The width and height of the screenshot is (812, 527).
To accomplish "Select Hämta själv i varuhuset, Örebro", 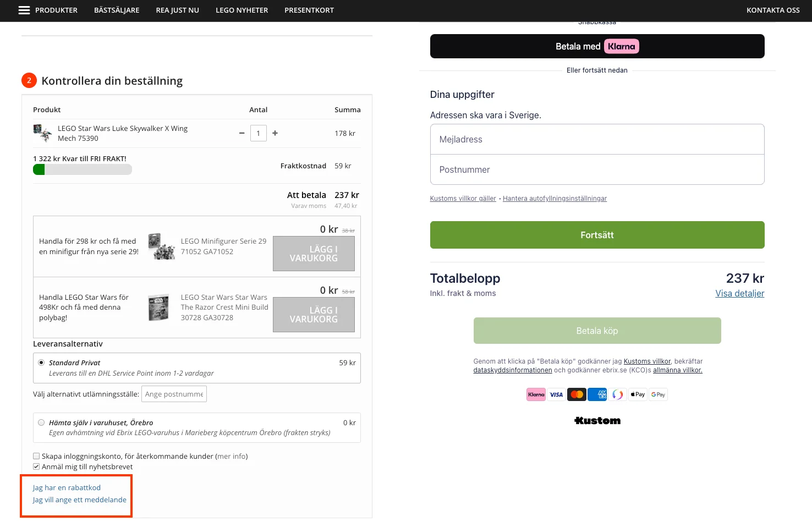I will tap(41, 422).
